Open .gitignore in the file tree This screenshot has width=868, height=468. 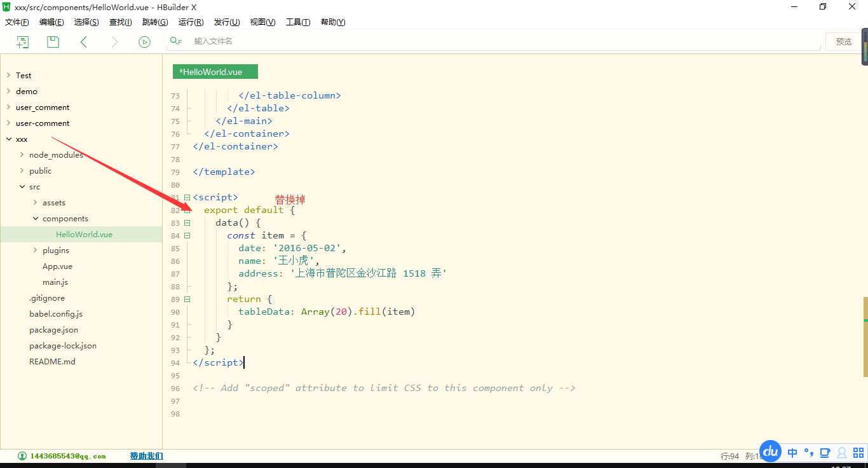tap(47, 298)
